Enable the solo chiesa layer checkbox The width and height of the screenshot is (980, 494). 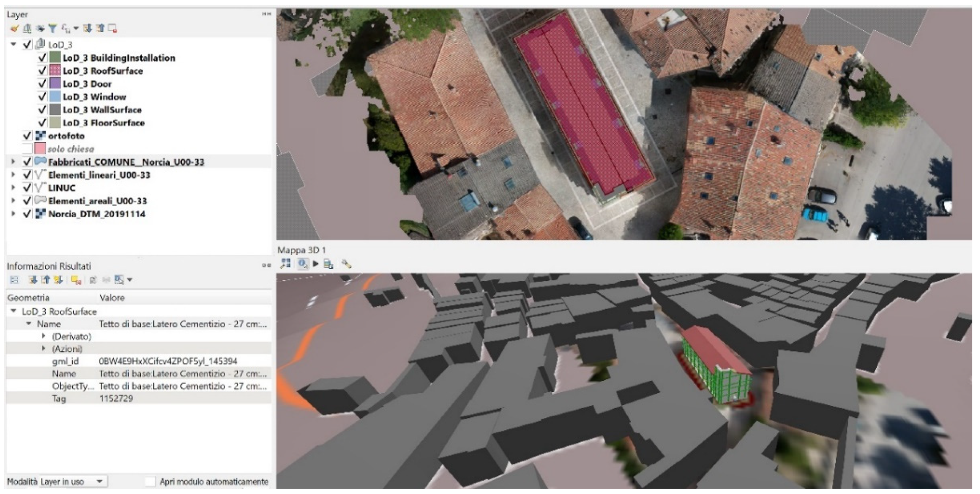27,148
